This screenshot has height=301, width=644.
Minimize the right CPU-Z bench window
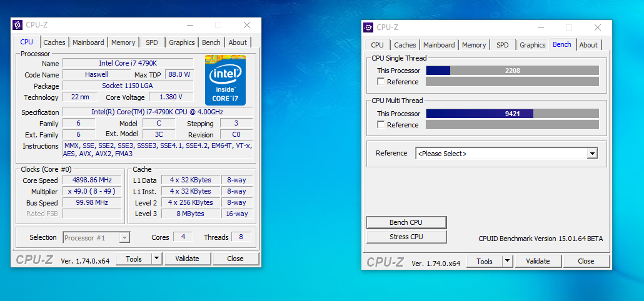click(x=540, y=27)
